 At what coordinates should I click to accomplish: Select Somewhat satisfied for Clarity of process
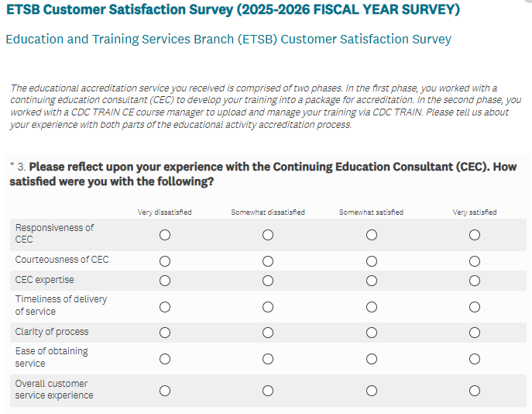click(x=372, y=333)
